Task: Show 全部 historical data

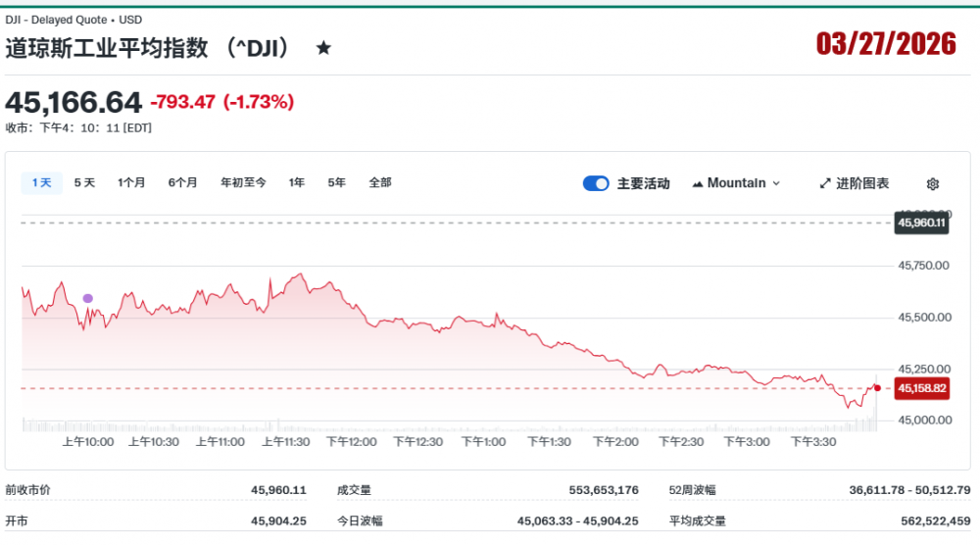Action: point(380,182)
